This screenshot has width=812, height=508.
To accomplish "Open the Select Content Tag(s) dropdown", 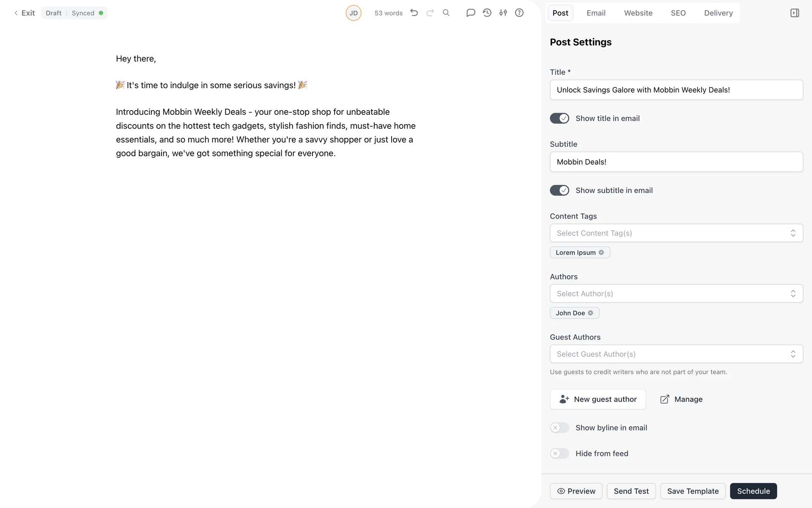I will coord(676,233).
